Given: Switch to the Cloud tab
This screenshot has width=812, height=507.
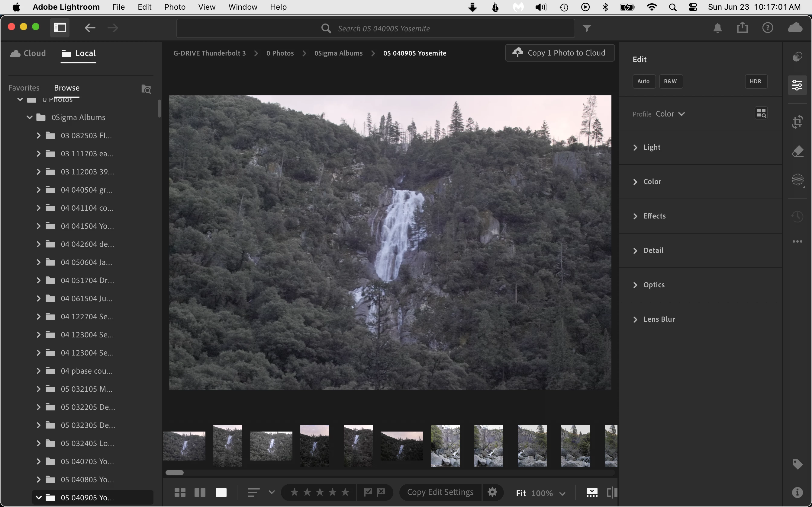Looking at the screenshot, I should (x=28, y=53).
